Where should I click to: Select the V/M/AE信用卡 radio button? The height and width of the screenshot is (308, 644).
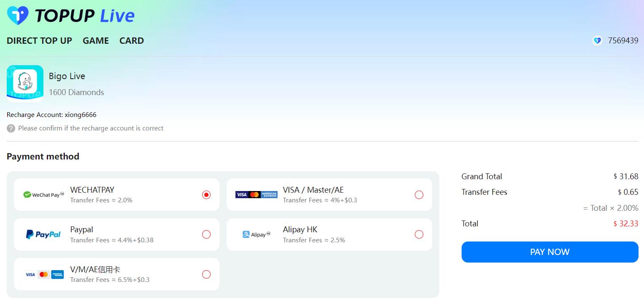[x=206, y=274]
